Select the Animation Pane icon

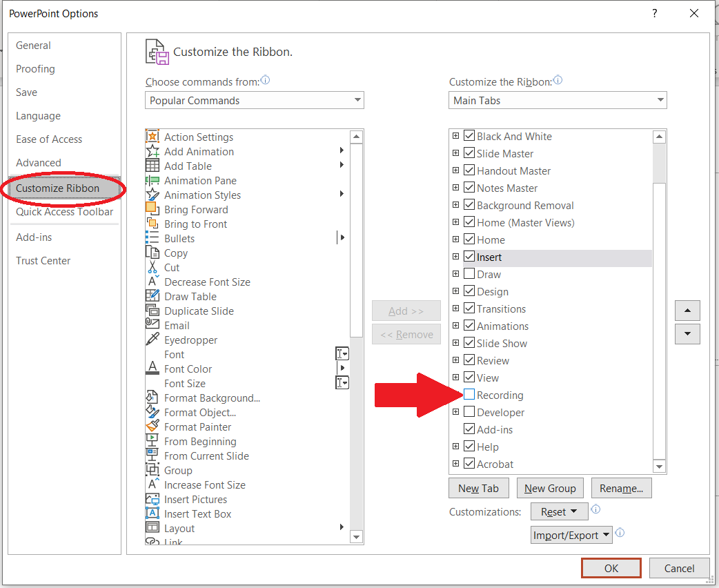point(152,180)
